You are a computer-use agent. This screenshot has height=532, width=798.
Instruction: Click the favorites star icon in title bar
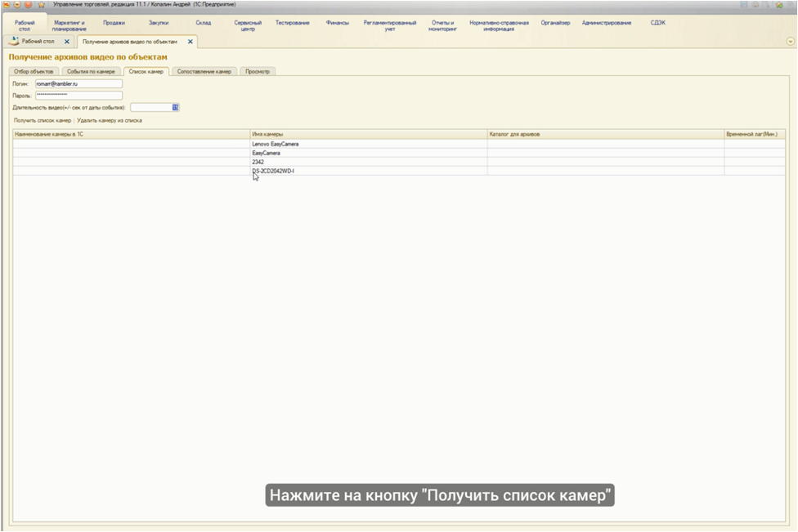coord(41,5)
